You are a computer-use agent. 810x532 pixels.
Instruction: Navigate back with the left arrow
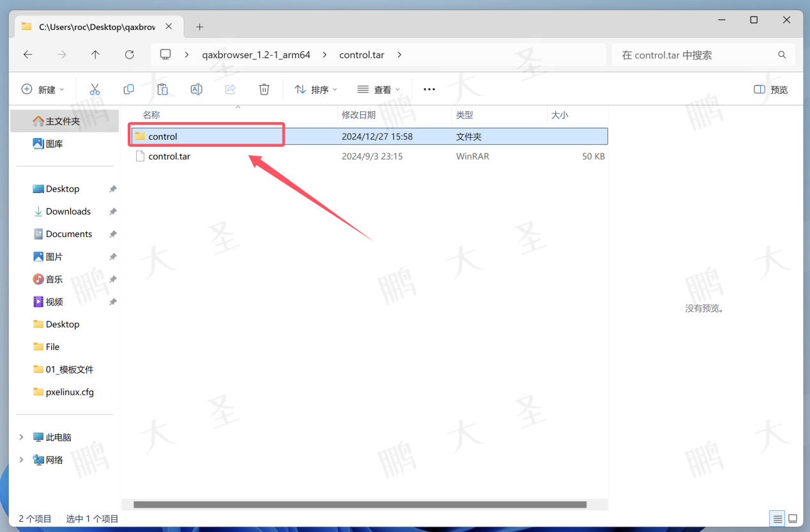(x=27, y=55)
